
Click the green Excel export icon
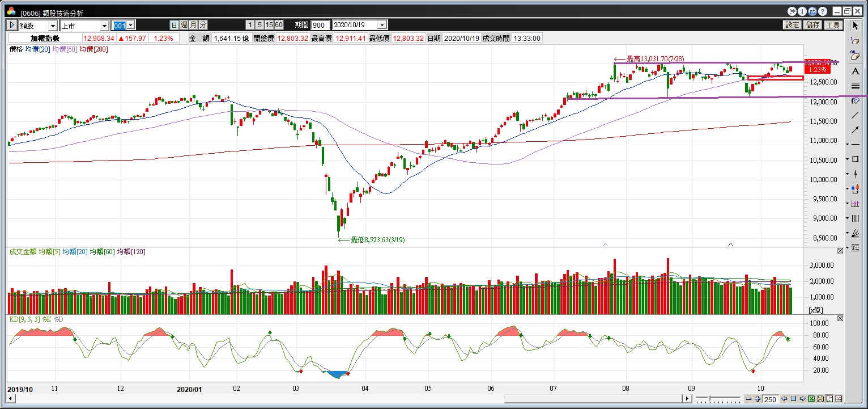coord(811,399)
